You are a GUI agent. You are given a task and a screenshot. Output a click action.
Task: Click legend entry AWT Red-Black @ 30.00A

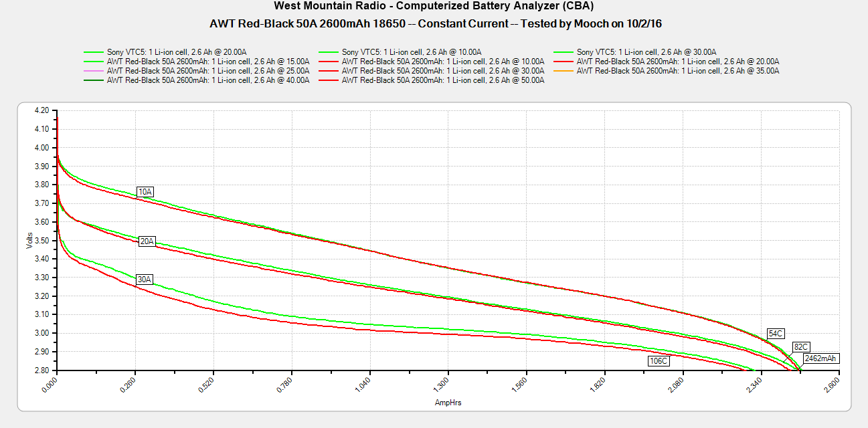click(442, 70)
